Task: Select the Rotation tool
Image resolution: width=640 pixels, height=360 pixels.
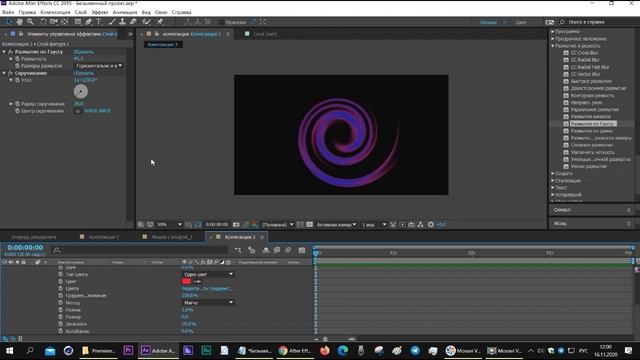Action: 43,22
